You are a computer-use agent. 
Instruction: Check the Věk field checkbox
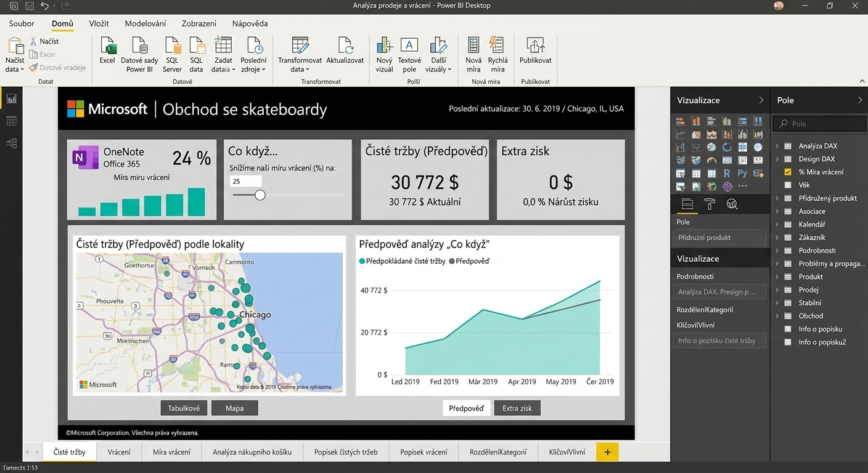coord(787,185)
